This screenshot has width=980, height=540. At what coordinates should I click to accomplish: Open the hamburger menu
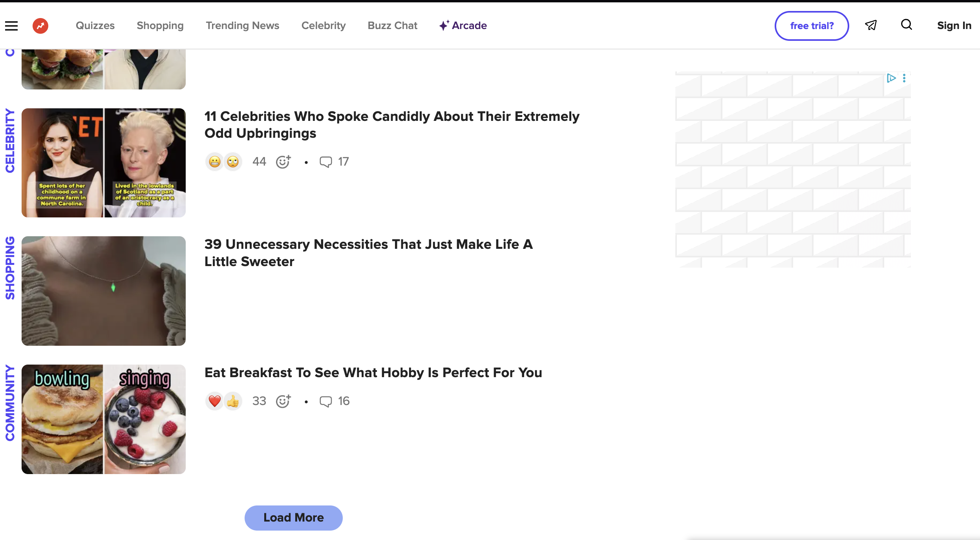[x=11, y=26]
